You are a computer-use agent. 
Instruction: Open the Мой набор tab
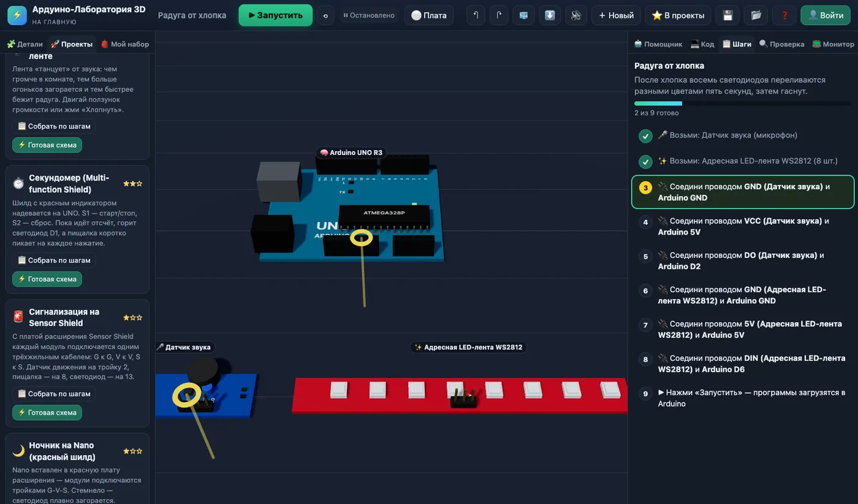click(125, 44)
